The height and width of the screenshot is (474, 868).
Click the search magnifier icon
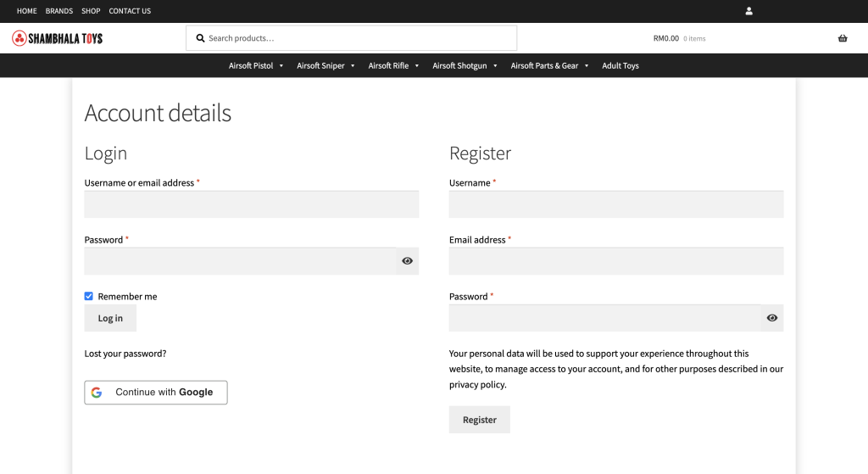click(x=200, y=38)
